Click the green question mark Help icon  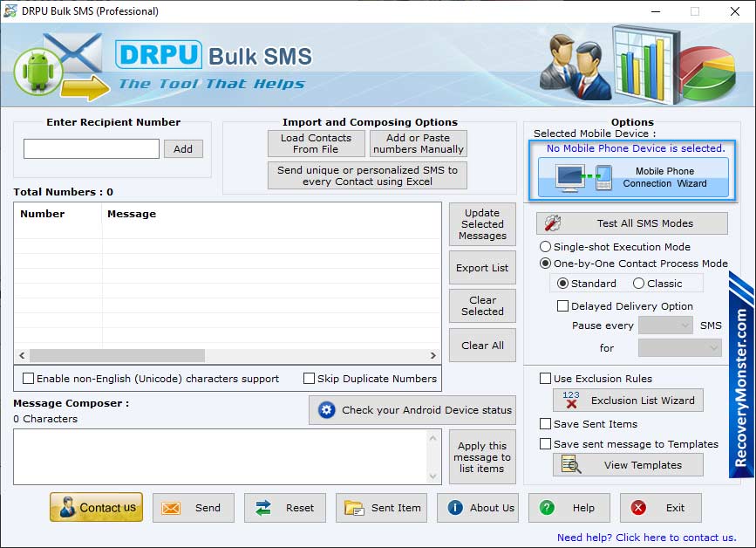coord(547,508)
